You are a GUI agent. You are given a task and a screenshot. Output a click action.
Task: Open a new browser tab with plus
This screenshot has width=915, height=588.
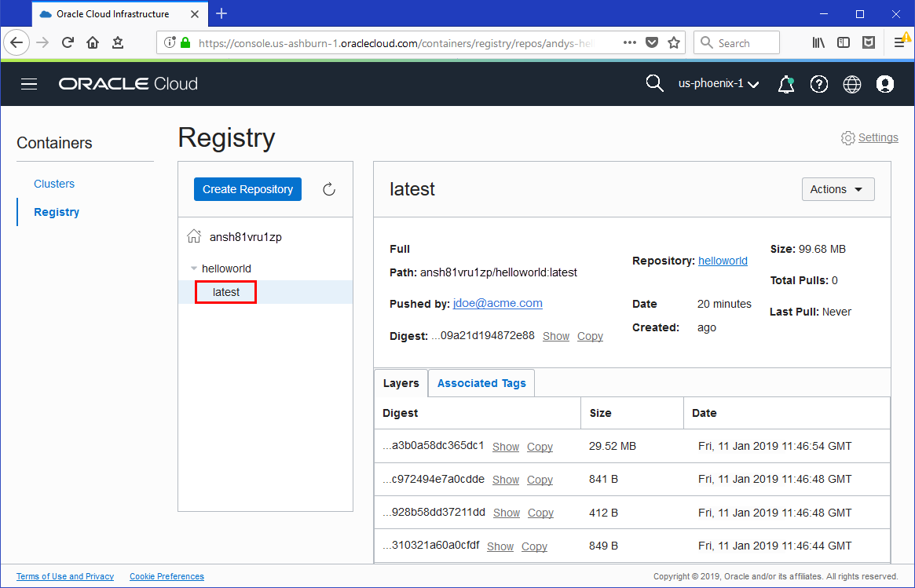coord(221,13)
